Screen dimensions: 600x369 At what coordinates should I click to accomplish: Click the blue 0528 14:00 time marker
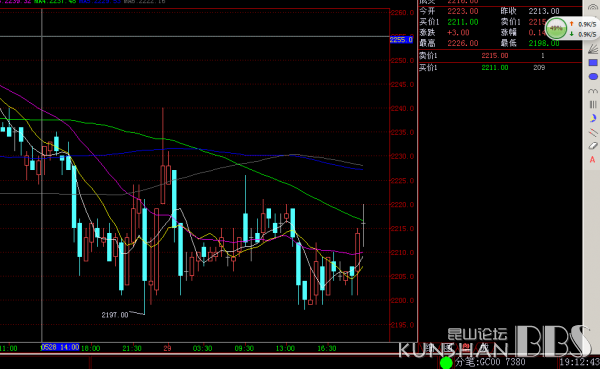tap(60, 348)
